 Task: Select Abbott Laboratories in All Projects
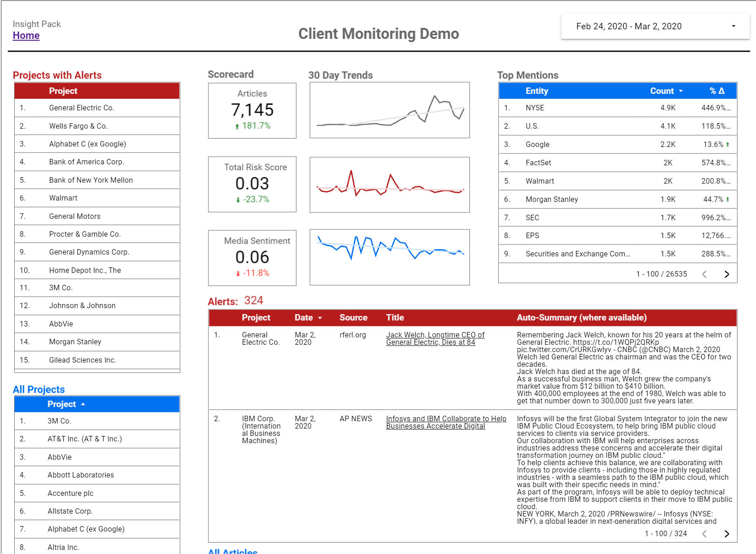(97, 475)
